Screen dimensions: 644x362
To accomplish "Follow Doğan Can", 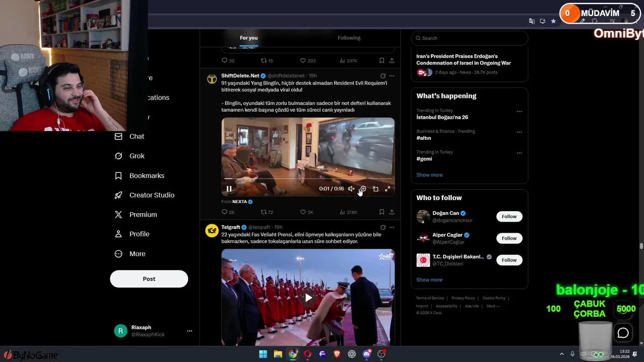I will (x=509, y=217).
